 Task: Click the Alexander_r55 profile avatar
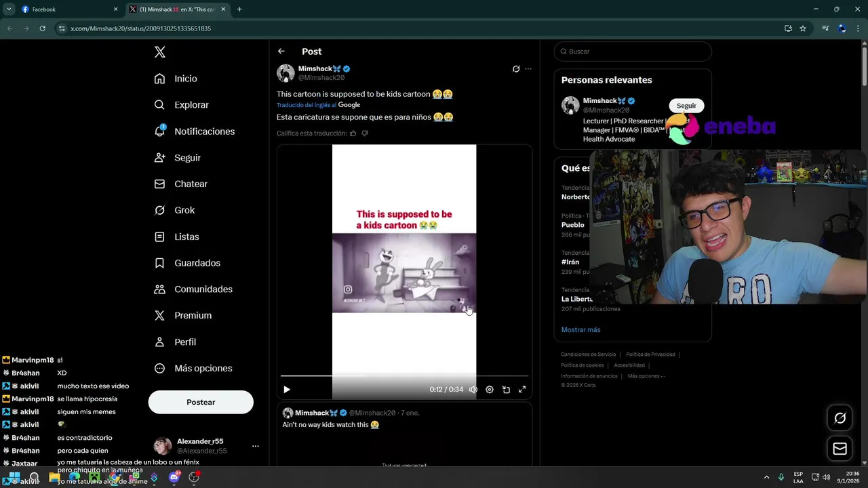[x=163, y=446]
